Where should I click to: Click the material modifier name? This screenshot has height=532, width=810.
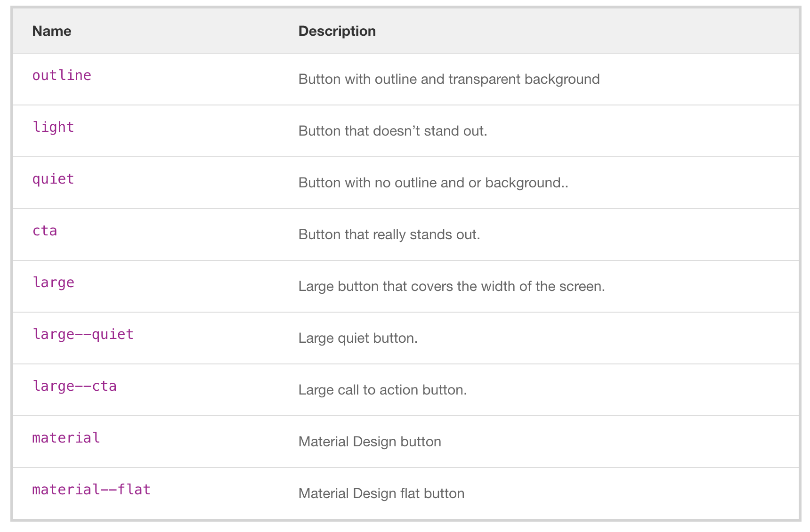pyautogui.click(x=66, y=438)
